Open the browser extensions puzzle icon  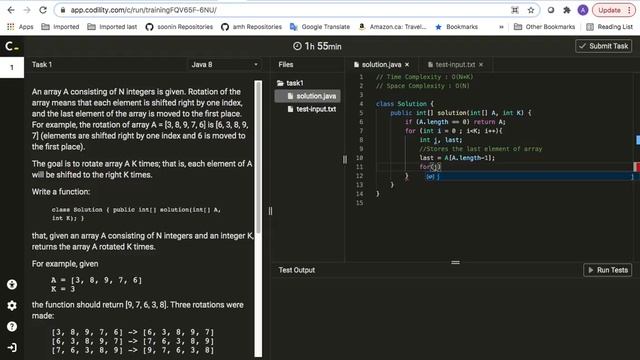pos(567,10)
